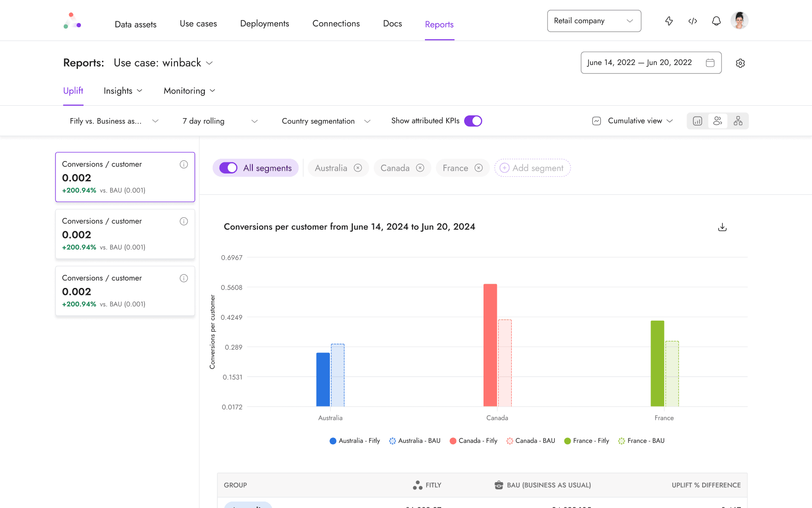Toggle Show attributed KPIs switch
Image resolution: width=812 pixels, height=508 pixels.
coord(473,121)
